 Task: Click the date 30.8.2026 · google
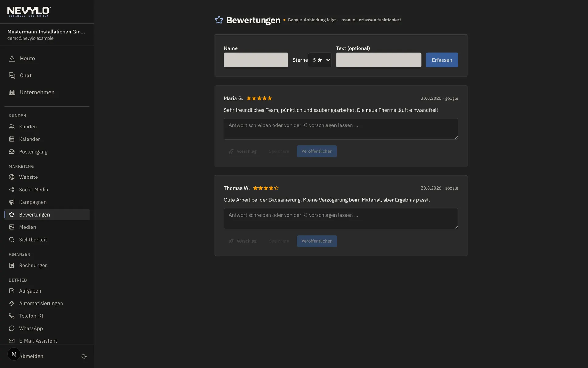tap(439, 98)
